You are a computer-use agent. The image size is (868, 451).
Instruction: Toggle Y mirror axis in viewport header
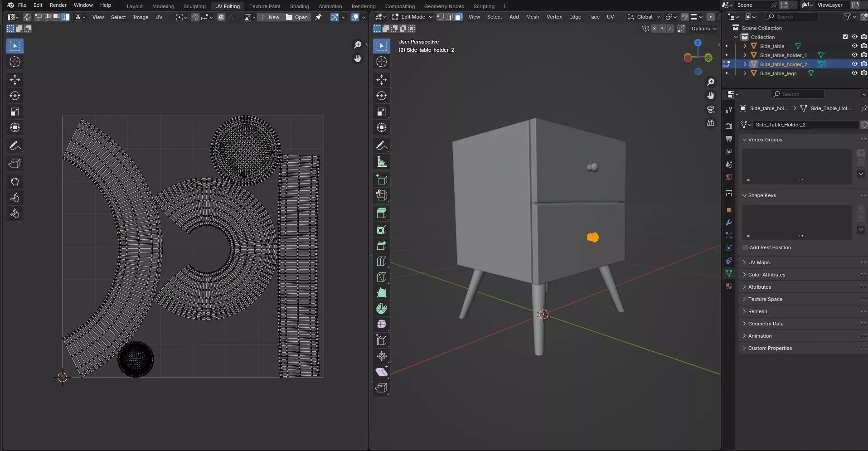pyautogui.click(x=662, y=29)
